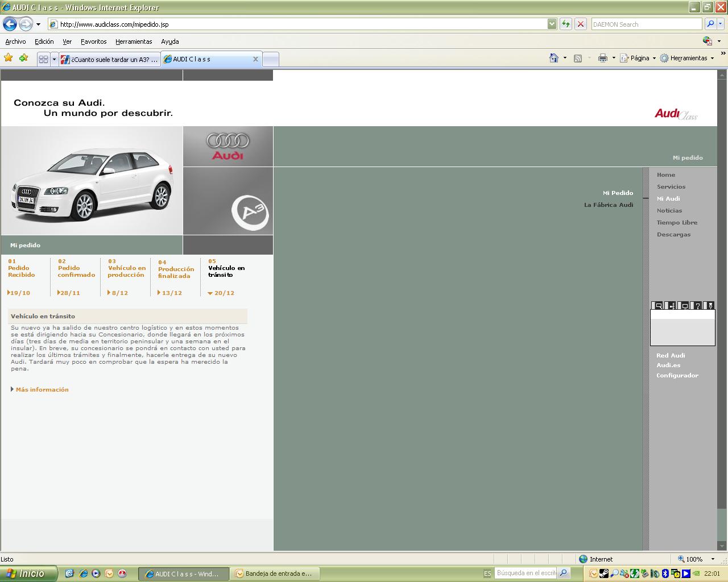728x582 pixels.
Task: Open the Favoritos menu
Action: 93,41
